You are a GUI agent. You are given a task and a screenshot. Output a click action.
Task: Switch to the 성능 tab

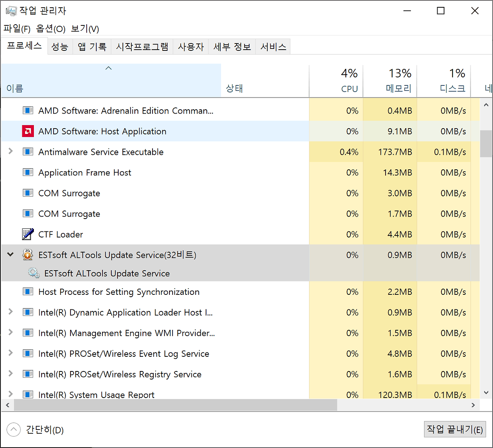60,46
